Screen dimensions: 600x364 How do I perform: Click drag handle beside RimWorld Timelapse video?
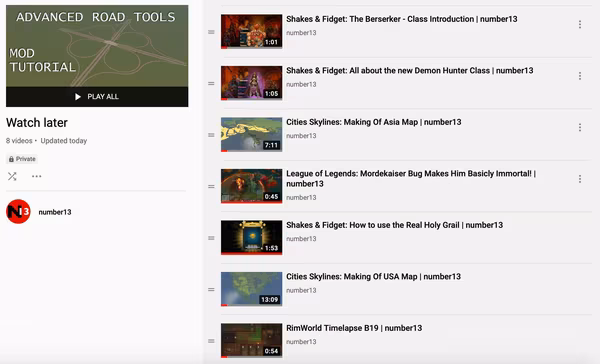(211, 341)
